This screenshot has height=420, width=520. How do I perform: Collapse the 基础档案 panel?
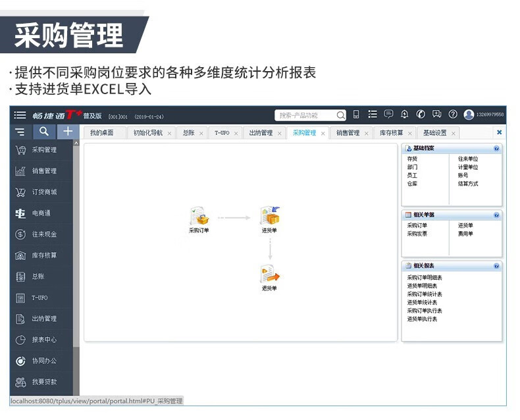pyautogui.click(x=496, y=149)
